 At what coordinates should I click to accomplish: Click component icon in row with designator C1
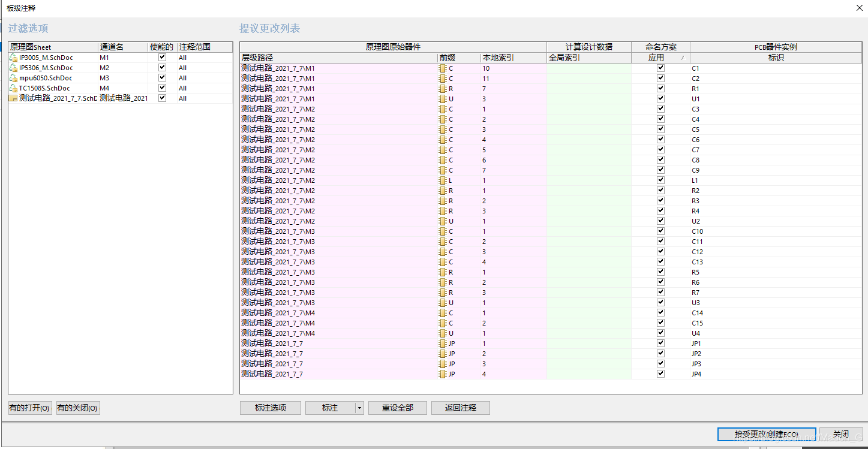(443, 68)
